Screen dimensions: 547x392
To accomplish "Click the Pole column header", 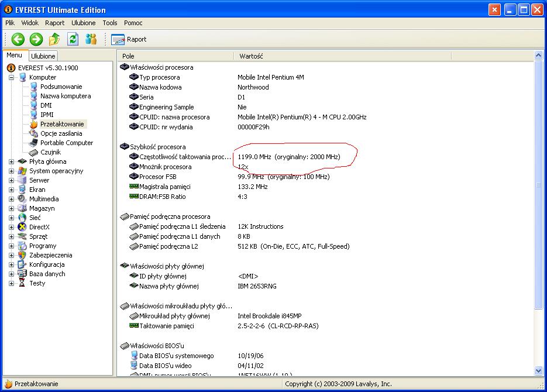I will pos(128,56).
